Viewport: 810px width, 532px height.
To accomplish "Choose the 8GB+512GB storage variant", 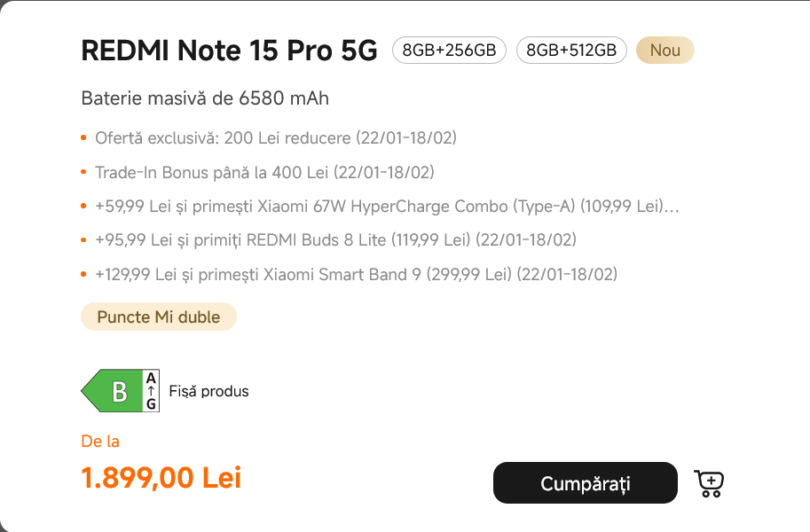I will coord(571,51).
